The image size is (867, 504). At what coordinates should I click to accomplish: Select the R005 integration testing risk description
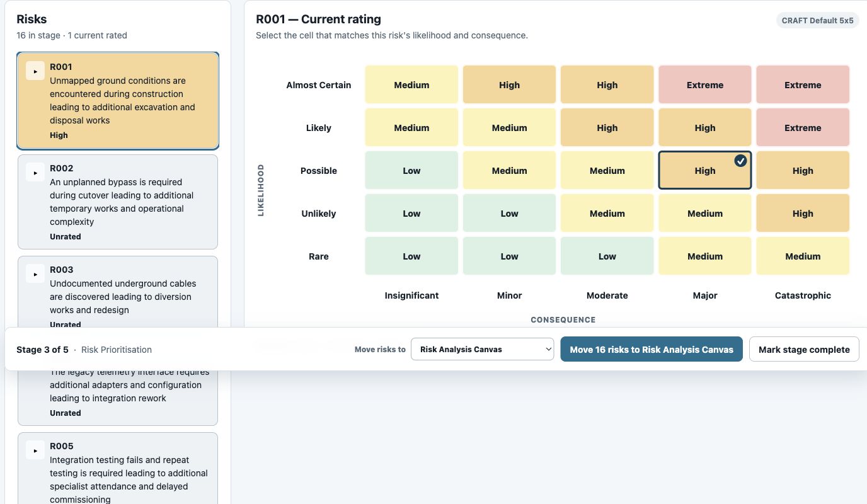point(129,479)
